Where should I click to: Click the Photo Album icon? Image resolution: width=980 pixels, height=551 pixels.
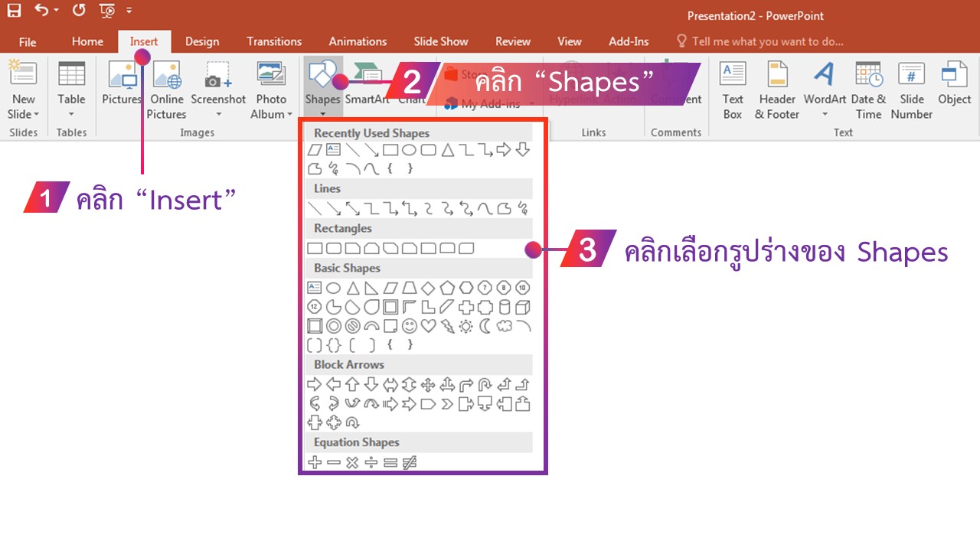point(271,74)
